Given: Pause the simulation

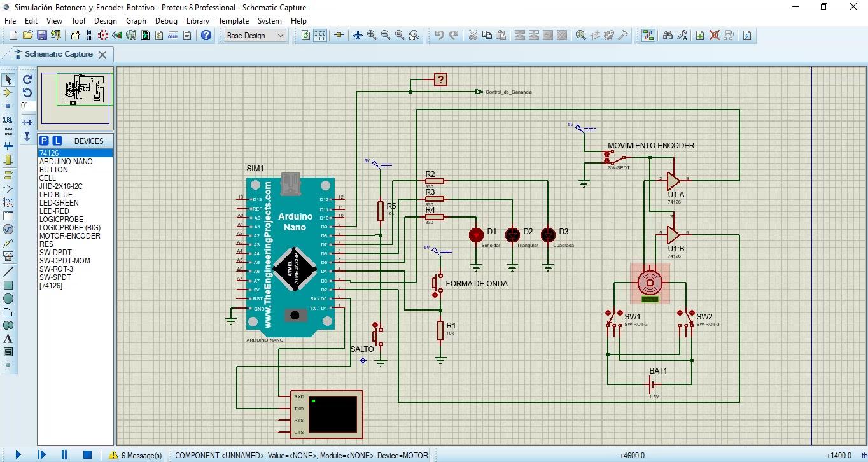Looking at the screenshot, I should point(64,455).
